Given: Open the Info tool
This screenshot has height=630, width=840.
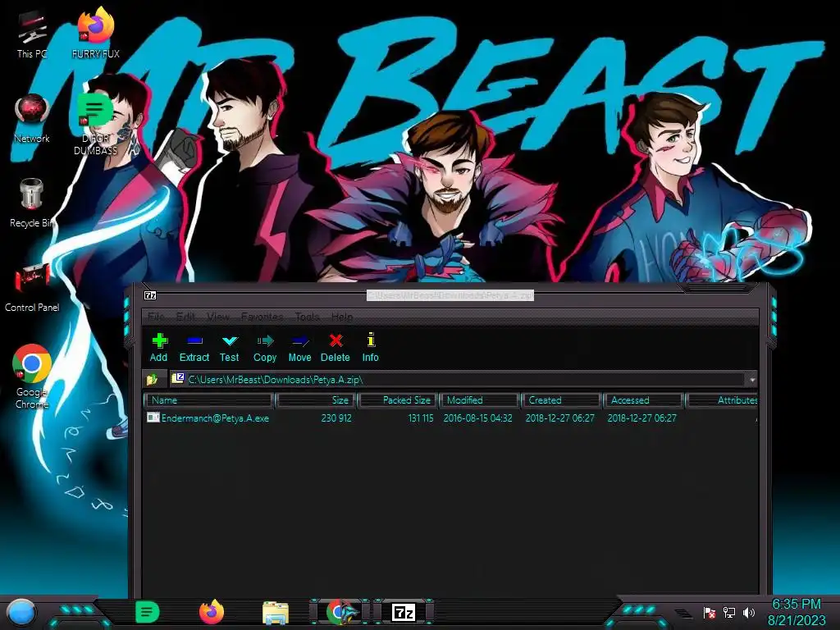Looking at the screenshot, I should pos(370,348).
